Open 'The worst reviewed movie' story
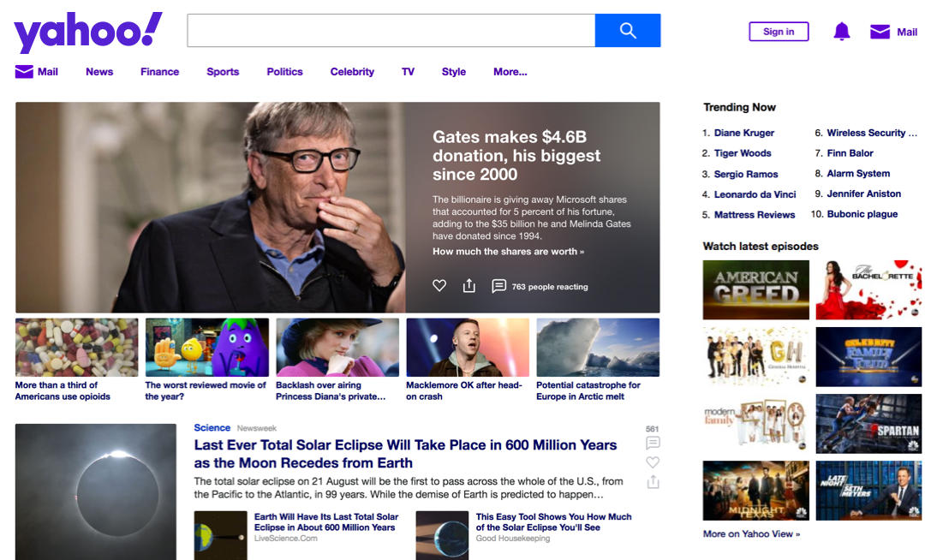The height and width of the screenshot is (560, 937). [206, 390]
